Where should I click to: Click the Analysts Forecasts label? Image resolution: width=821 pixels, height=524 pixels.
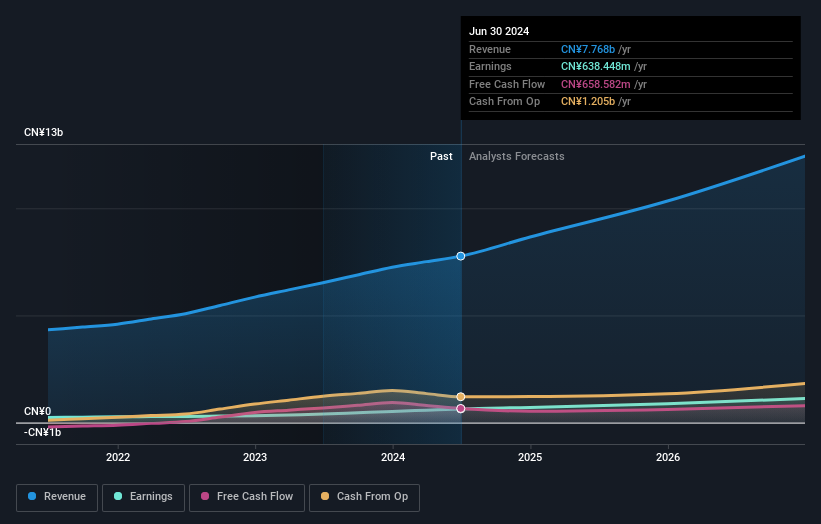click(516, 157)
